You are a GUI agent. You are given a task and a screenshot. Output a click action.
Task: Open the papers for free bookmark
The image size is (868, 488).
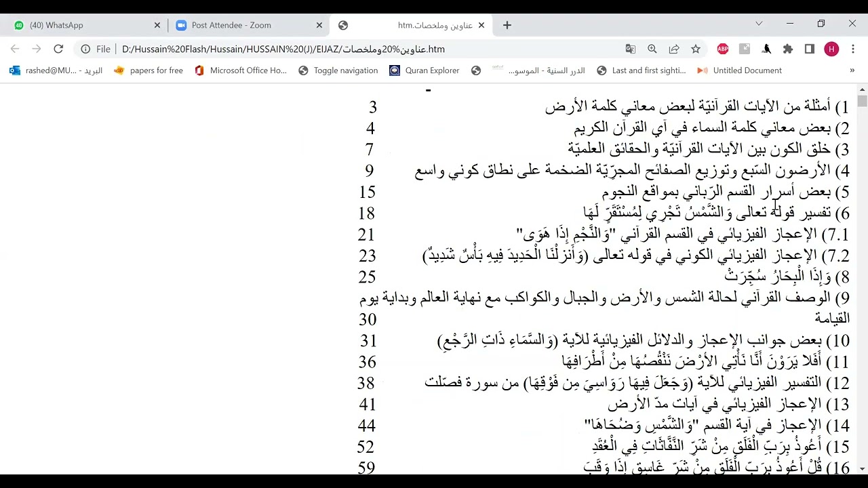click(x=149, y=70)
